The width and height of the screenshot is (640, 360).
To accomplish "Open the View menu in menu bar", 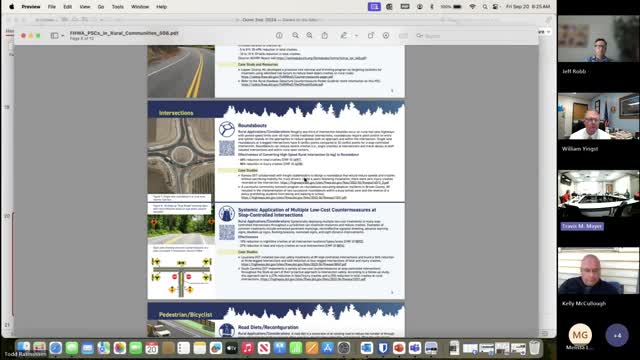I will [85, 7].
